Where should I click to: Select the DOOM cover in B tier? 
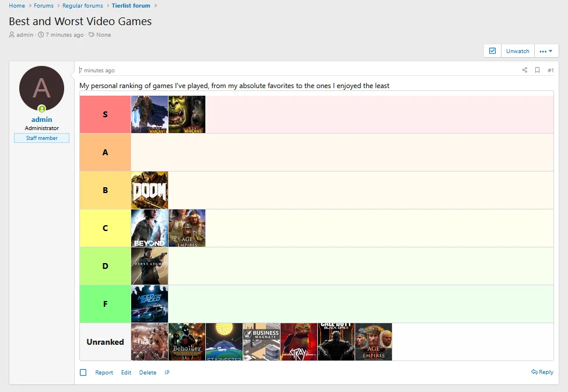(x=150, y=190)
